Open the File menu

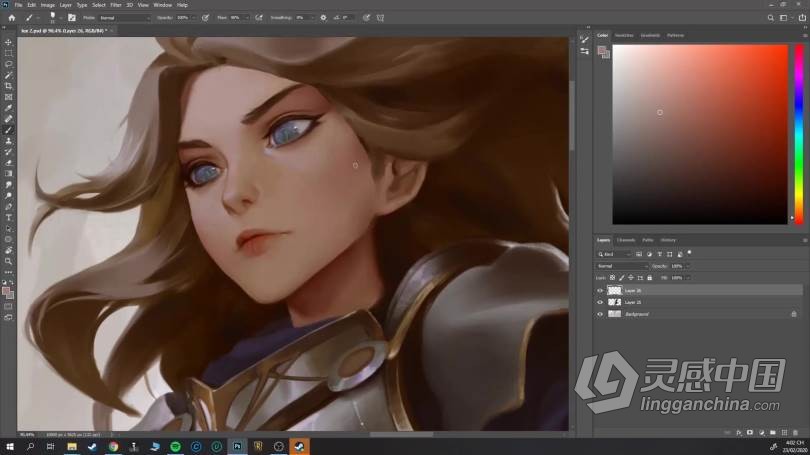18,5
